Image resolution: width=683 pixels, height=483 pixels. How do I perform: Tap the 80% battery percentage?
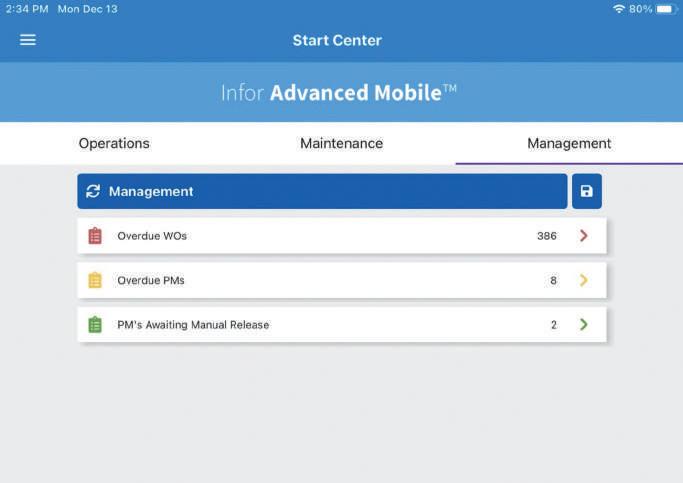[640, 9]
